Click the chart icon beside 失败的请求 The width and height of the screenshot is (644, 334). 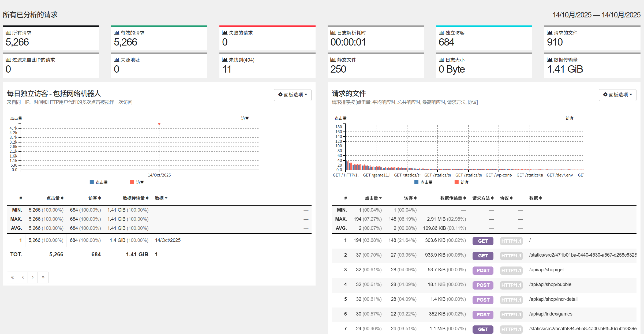pyautogui.click(x=224, y=33)
